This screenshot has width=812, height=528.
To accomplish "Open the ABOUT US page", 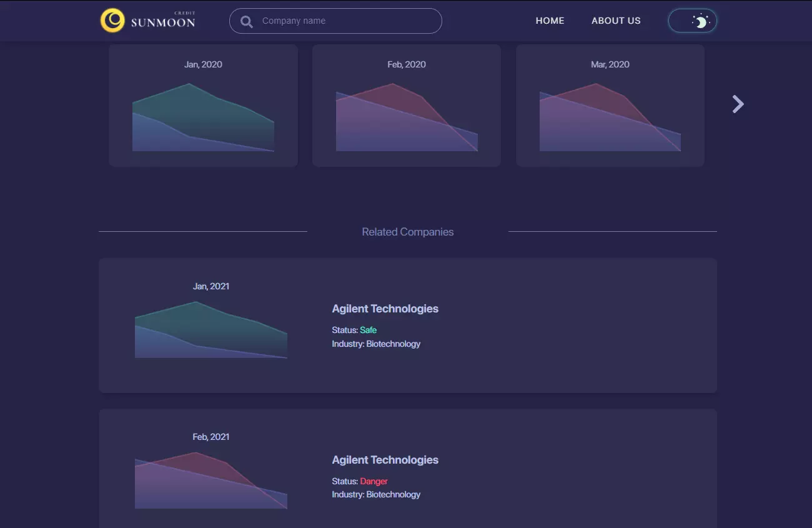I will [616, 21].
